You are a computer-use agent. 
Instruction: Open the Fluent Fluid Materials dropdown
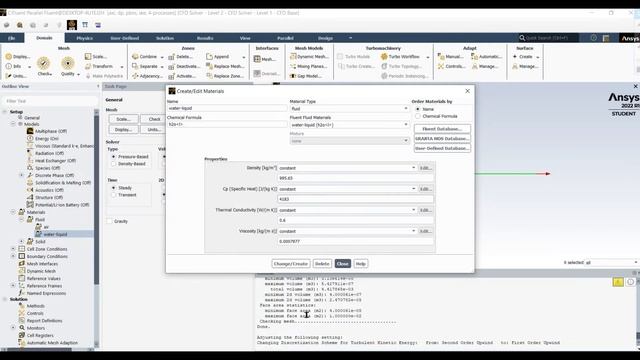click(x=349, y=124)
